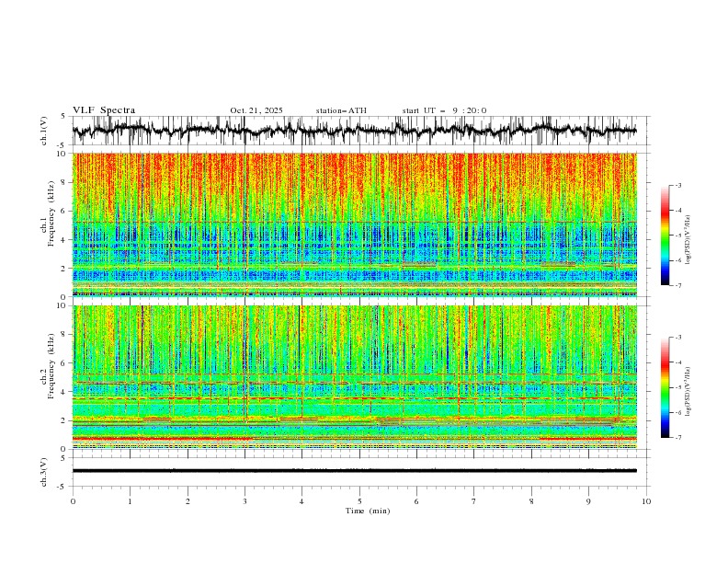Click inside the ch.1 spectrogram panel
The image size is (728, 563).
click(355, 224)
